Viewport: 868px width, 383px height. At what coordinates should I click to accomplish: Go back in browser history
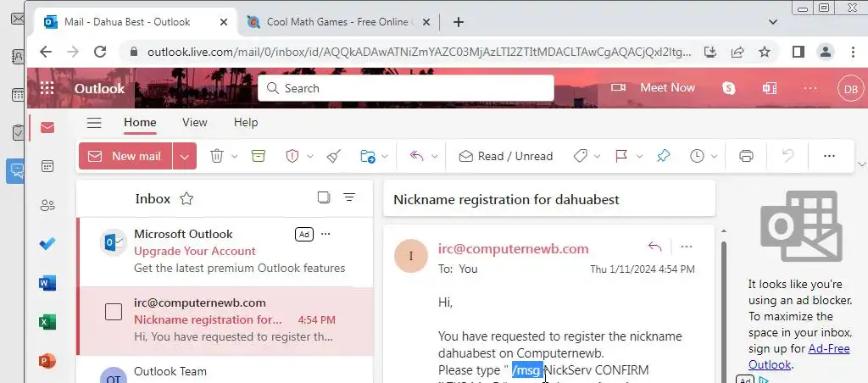tap(46, 52)
